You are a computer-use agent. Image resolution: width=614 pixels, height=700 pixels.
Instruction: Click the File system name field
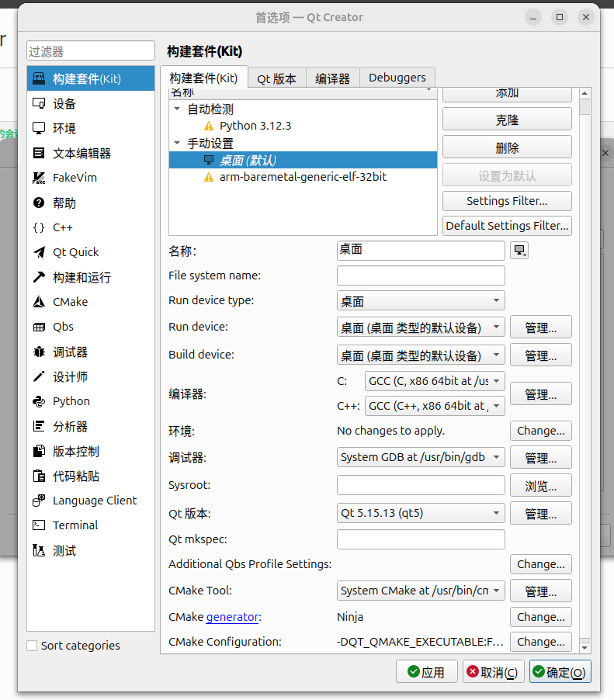click(x=421, y=275)
